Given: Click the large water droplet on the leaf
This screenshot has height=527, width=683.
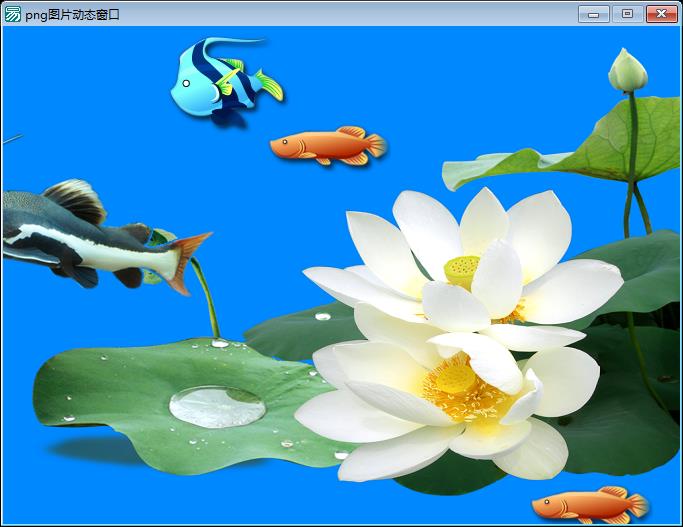Looking at the screenshot, I should tap(217, 407).
